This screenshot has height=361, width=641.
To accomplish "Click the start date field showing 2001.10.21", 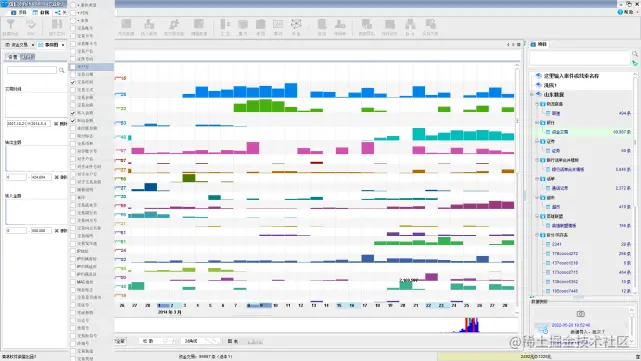I will tap(16, 123).
